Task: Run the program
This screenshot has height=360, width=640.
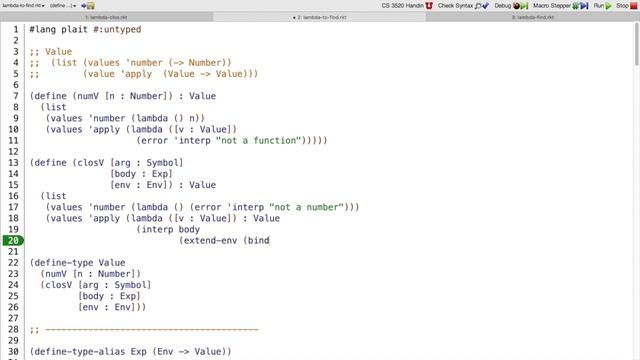Action: [x=602, y=6]
